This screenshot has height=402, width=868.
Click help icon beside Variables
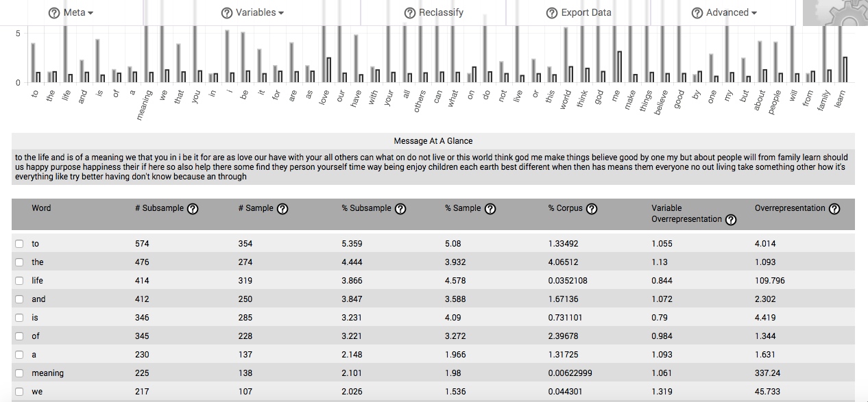pyautogui.click(x=227, y=13)
